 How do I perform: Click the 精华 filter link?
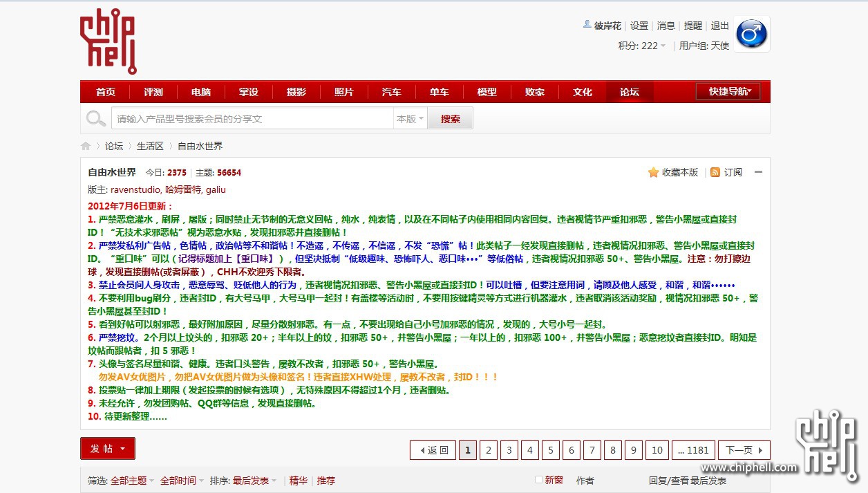pyautogui.click(x=298, y=481)
